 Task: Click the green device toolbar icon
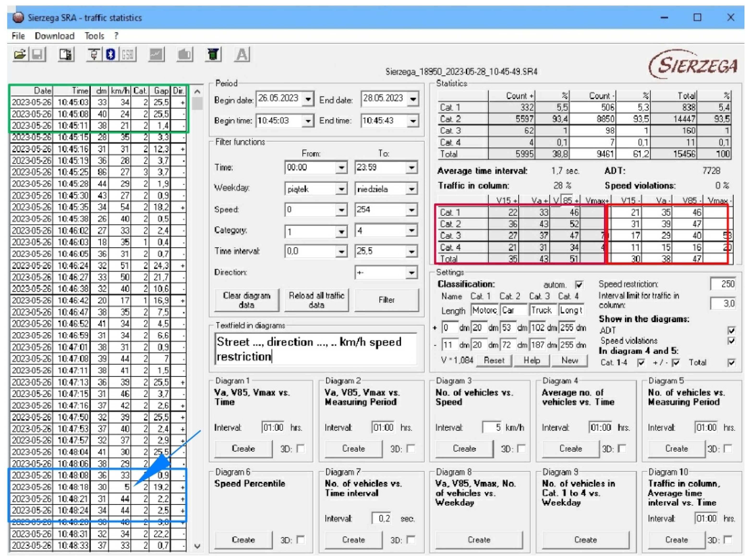coord(213,54)
